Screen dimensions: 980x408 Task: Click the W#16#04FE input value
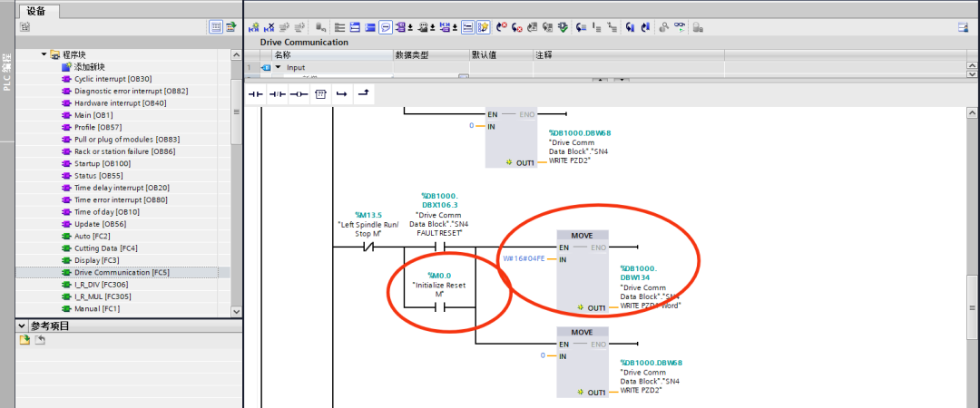524,258
